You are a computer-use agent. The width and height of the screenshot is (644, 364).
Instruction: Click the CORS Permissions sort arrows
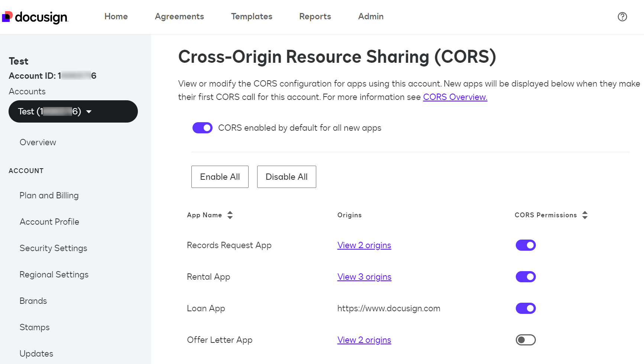585,215
